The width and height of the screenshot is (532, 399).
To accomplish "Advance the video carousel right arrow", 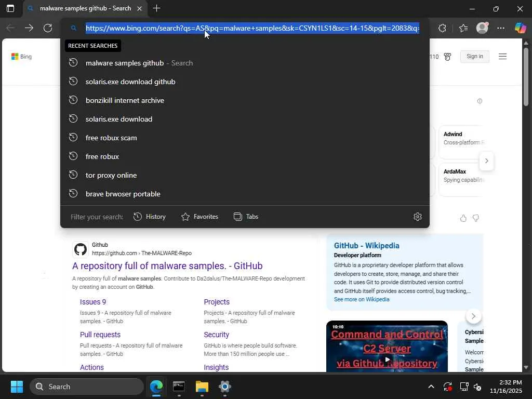I will [x=473, y=316].
